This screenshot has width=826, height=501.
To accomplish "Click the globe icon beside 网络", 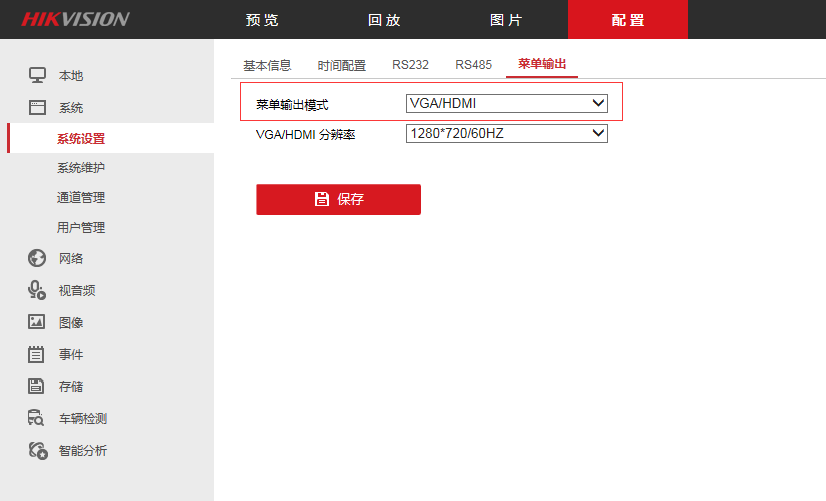I will coord(37,258).
